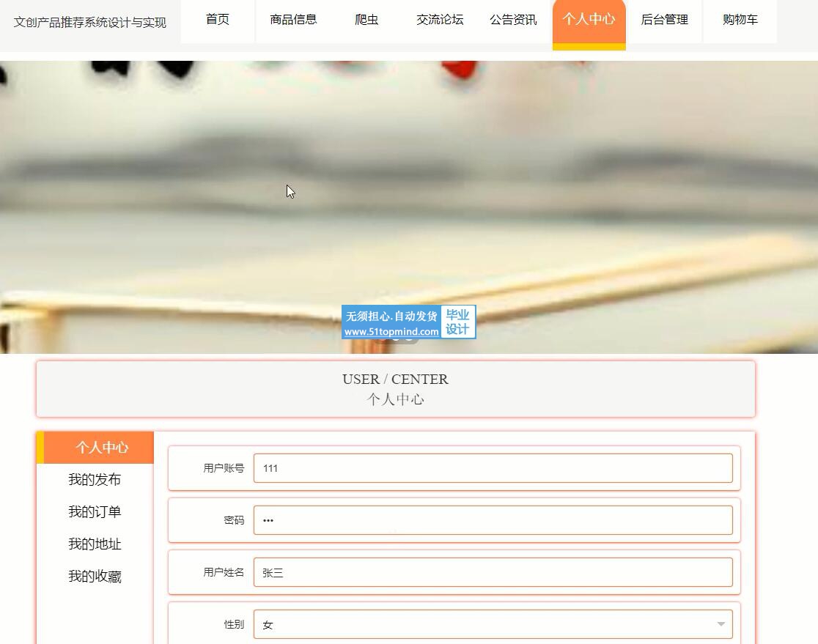
Task: Click the 用户账号 field label
Action: [224, 468]
